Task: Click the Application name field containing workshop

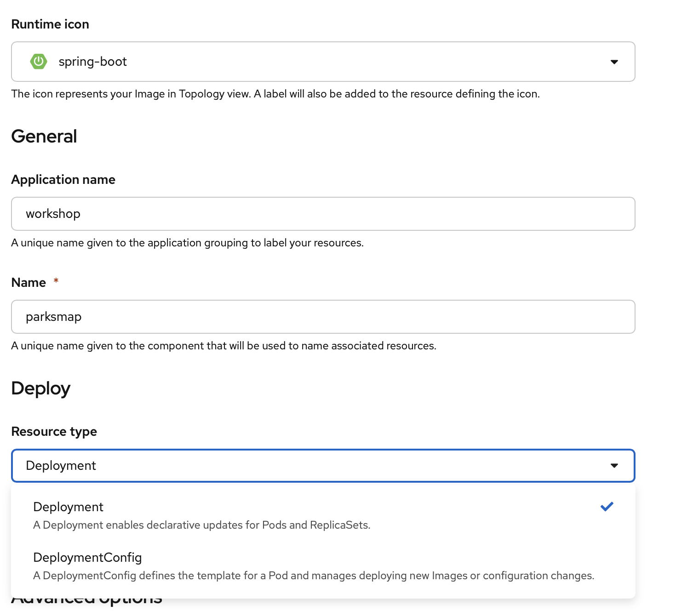Action: (x=323, y=214)
